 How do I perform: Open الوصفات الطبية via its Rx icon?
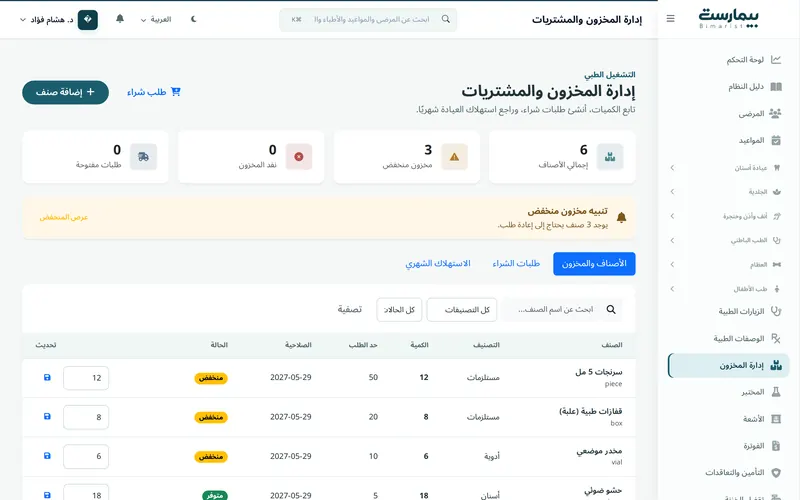[x=776, y=338]
